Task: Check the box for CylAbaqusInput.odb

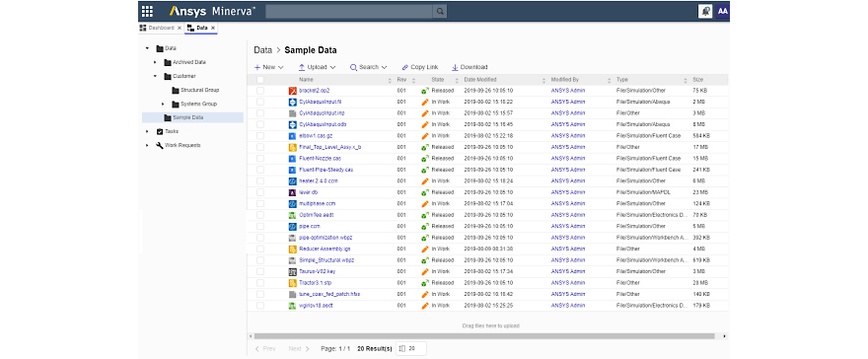Action: click(260, 124)
